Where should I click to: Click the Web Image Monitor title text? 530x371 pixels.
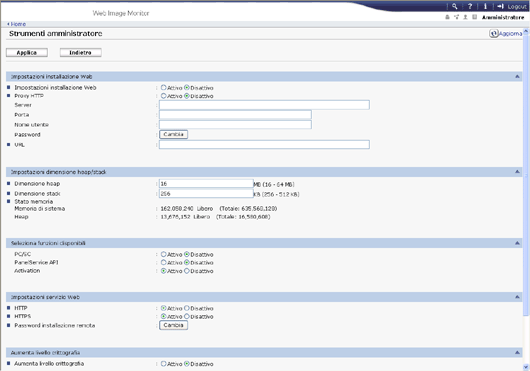pyautogui.click(x=121, y=13)
